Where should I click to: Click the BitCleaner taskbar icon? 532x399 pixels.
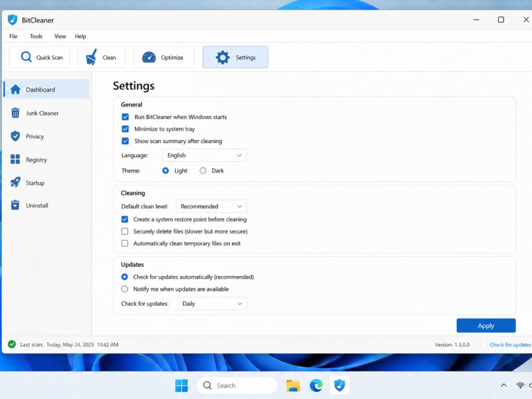tap(340, 386)
